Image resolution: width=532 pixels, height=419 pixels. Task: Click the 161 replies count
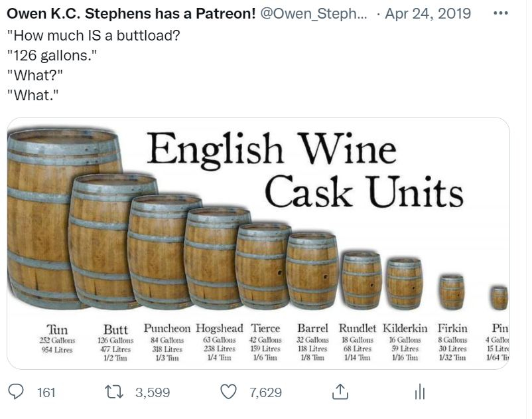coord(46,393)
